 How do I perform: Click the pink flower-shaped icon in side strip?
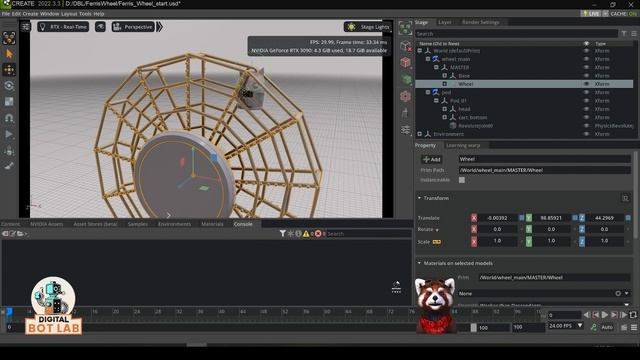(405, 96)
